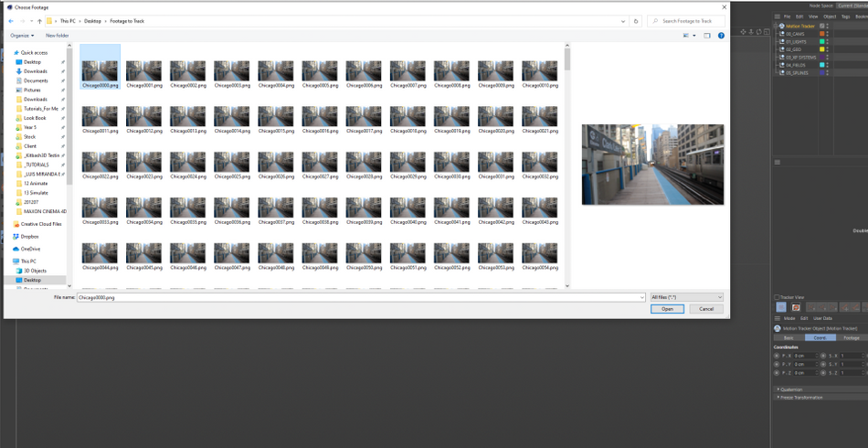Image resolution: width=868 pixels, height=448 pixels.
Task: Click This PC in the address breadcrumb
Action: (69, 21)
